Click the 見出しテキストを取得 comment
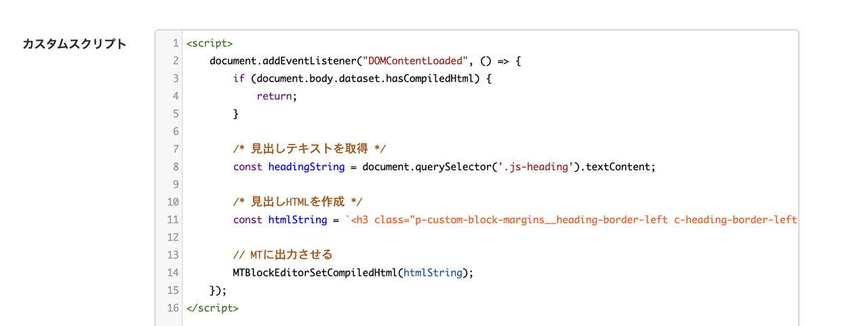Screen dimensions: 868x326 (x=310, y=149)
